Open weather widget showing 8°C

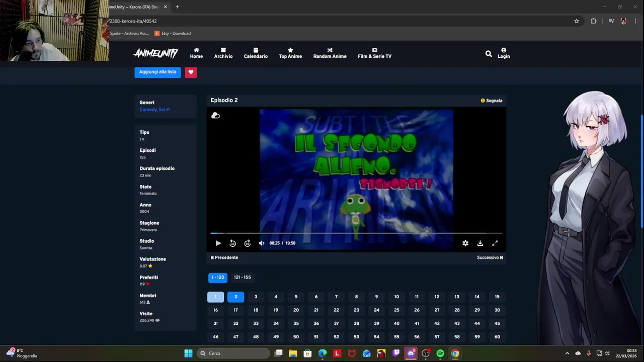click(x=22, y=353)
